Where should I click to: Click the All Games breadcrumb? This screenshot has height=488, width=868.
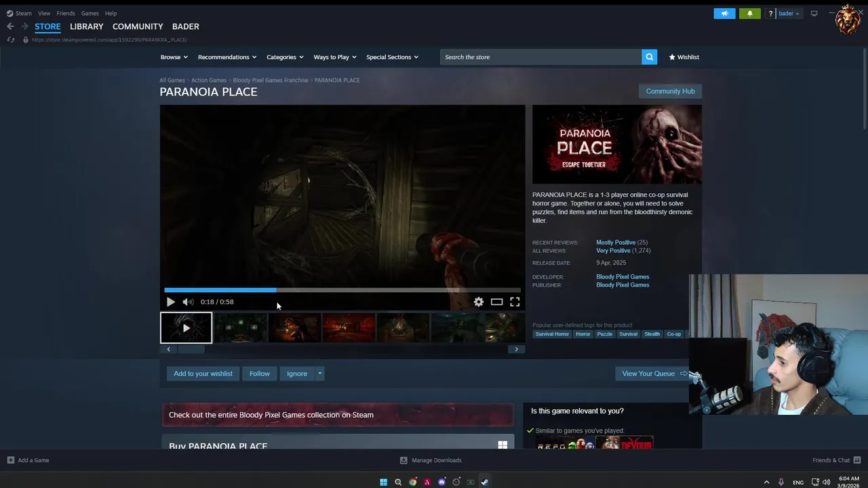click(x=172, y=80)
